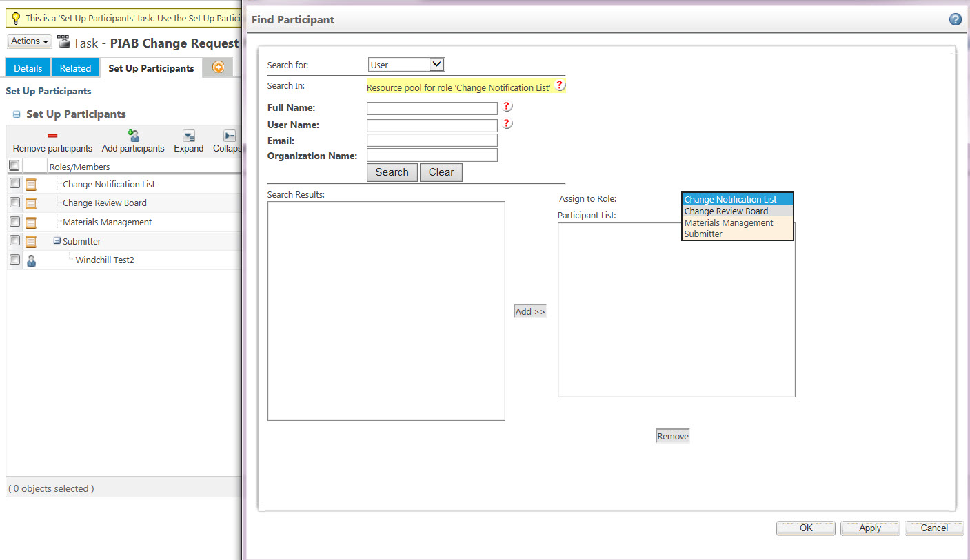This screenshot has height=560, width=970.
Task: Select Change Review Board in Assign to Role
Action: 737,211
